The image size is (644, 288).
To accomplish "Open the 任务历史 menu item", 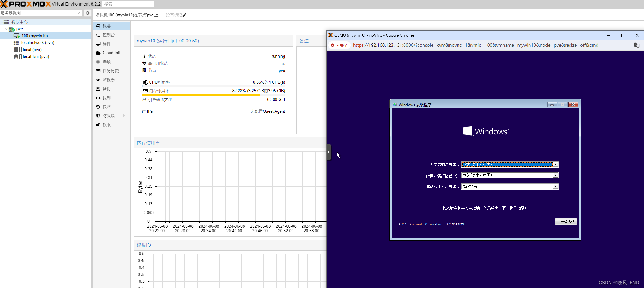I will pos(112,71).
